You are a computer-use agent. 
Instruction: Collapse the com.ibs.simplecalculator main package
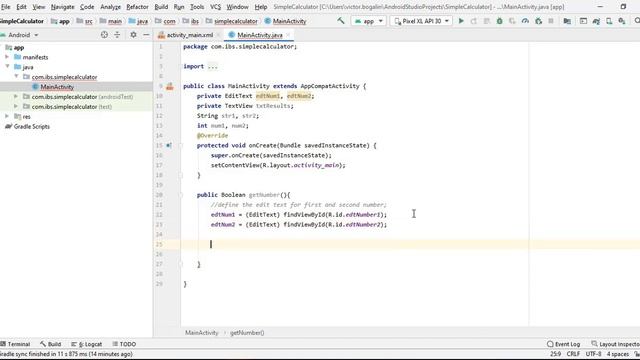(16, 76)
